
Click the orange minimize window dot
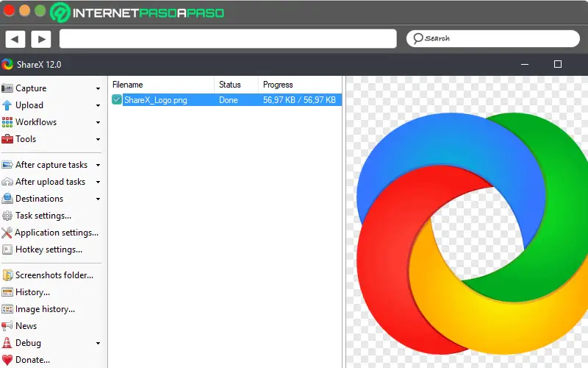pyautogui.click(x=24, y=10)
